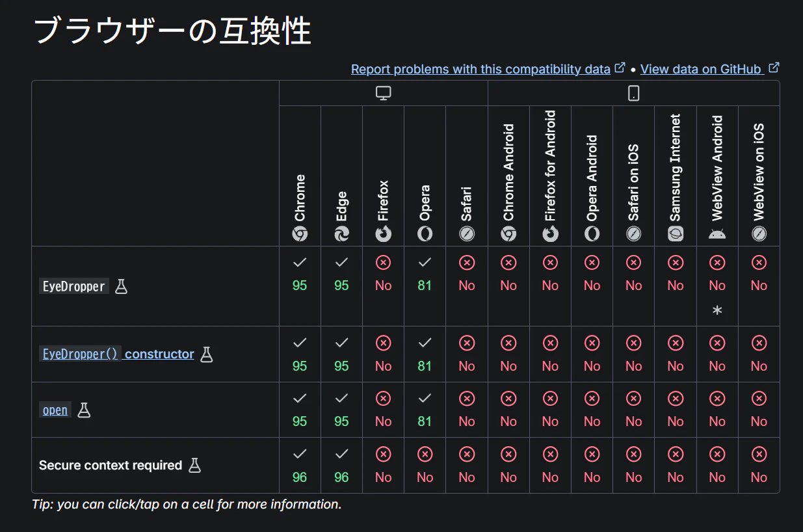Click the Firefox desktop logo icon
The height and width of the screenshot is (532, 803).
384,233
